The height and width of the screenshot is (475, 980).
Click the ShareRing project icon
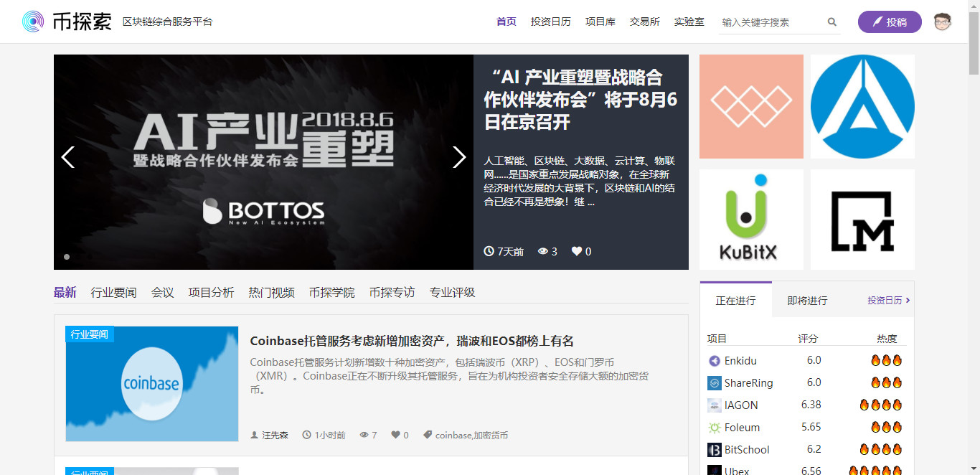(715, 383)
